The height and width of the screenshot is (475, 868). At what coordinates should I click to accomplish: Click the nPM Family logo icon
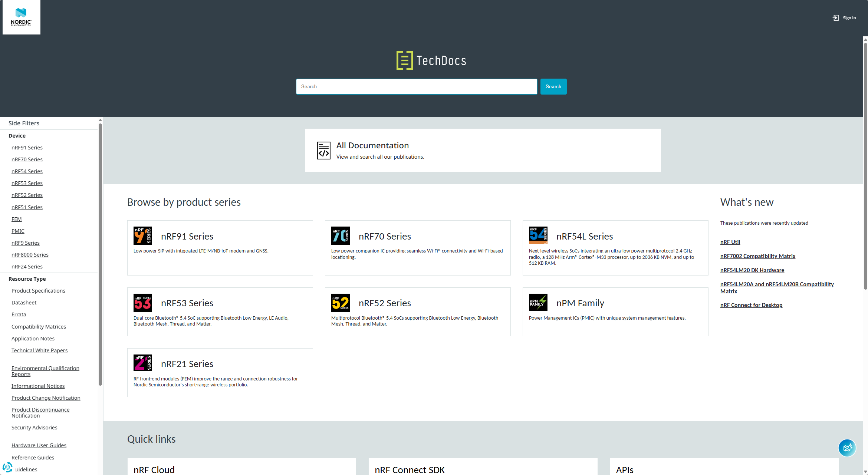pos(538,303)
